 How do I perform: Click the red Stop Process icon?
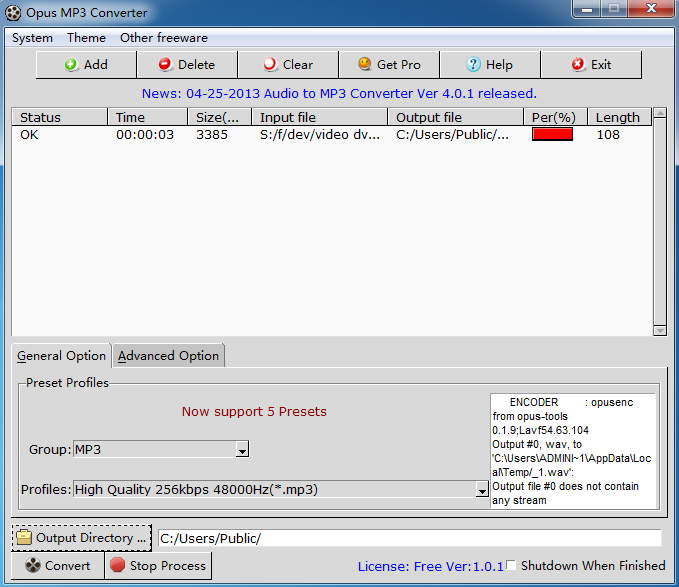[x=117, y=565]
